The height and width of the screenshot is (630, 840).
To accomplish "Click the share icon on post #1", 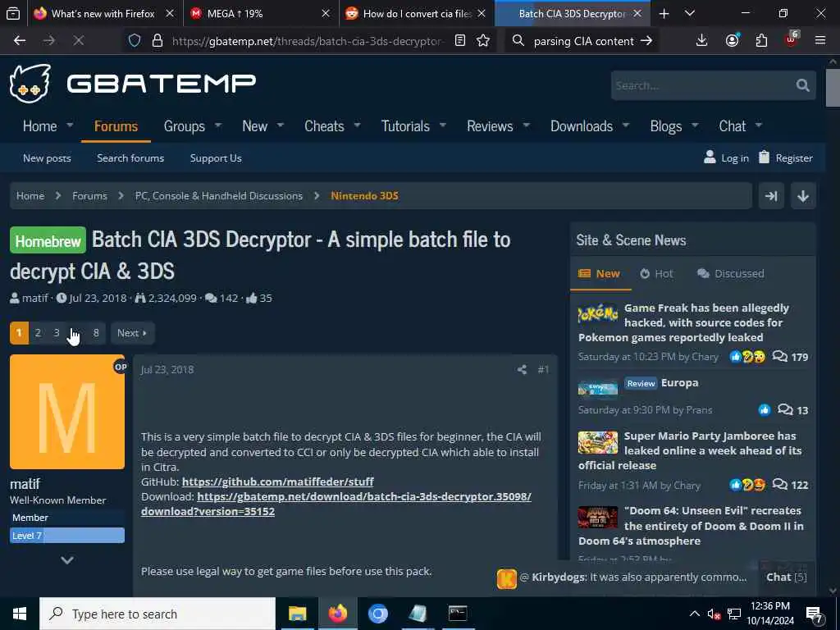I will 522,370.
